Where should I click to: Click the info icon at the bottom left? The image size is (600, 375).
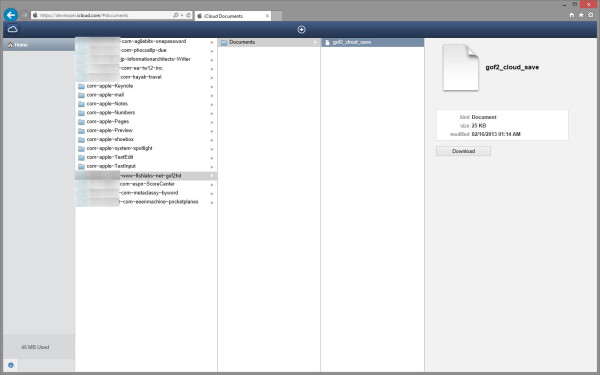[x=11, y=365]
